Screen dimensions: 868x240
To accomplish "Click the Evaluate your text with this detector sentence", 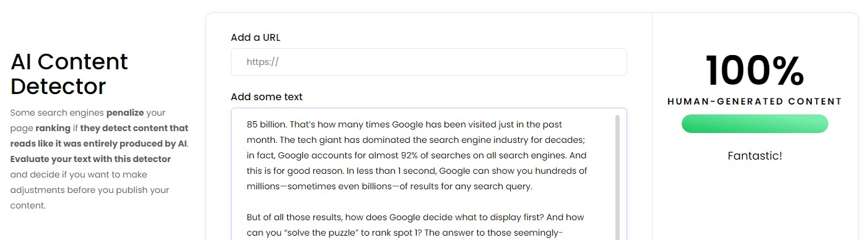I will (90, 159).
